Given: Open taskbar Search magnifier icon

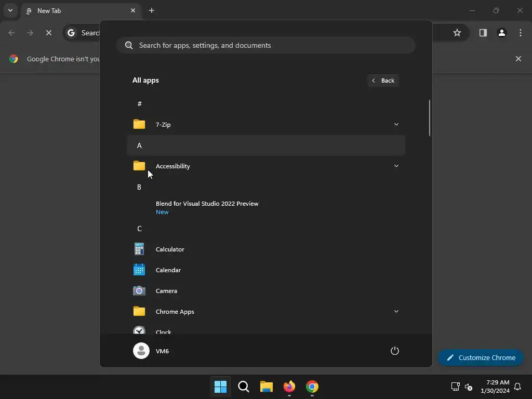Looking at the screenshot, I should pyautogui.click(x=243, y=387).
